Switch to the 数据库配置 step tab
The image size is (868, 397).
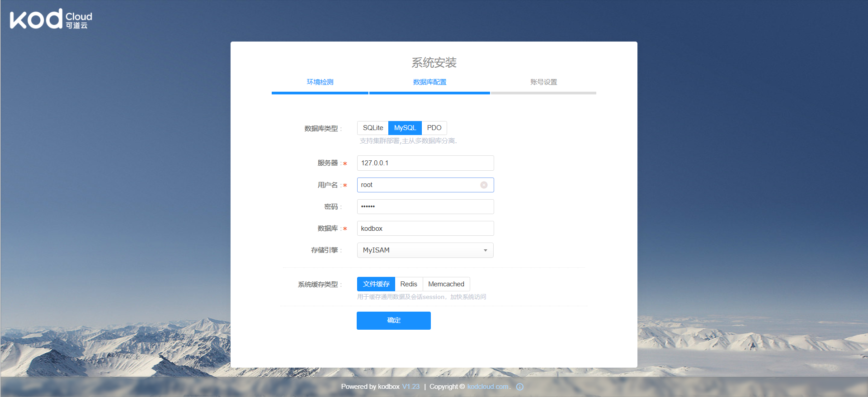click(429, 82)
